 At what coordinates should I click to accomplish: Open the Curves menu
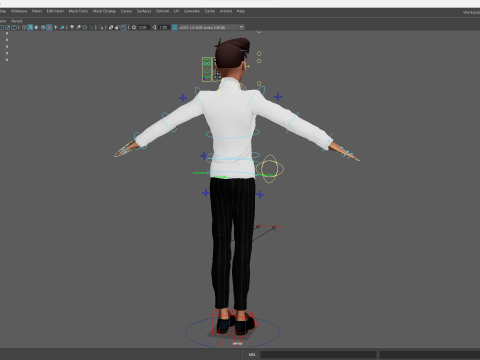click(126, 11)
